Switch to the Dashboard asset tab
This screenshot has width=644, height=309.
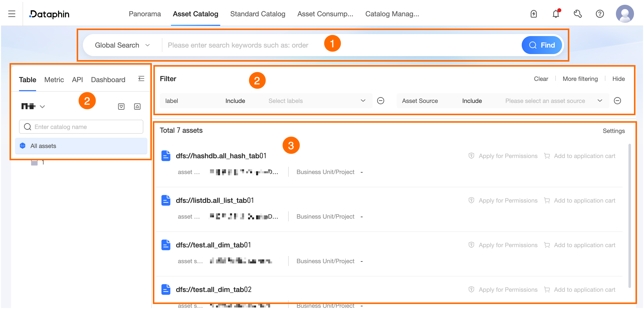[x=108, y=80]
